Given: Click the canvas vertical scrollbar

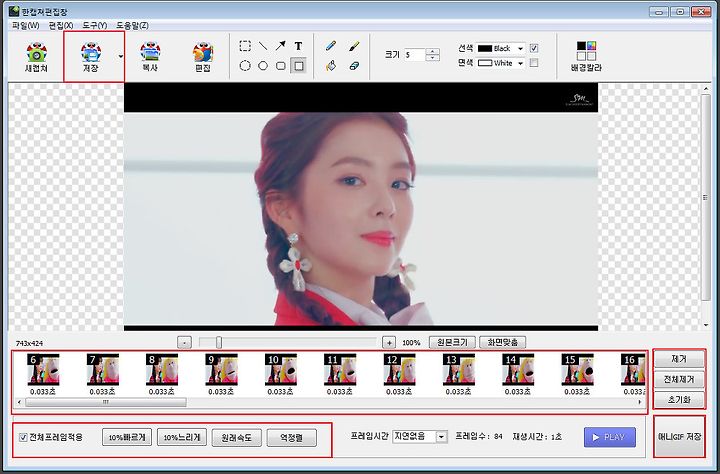Looking at the screenshot, I should (x=706, y=198).
